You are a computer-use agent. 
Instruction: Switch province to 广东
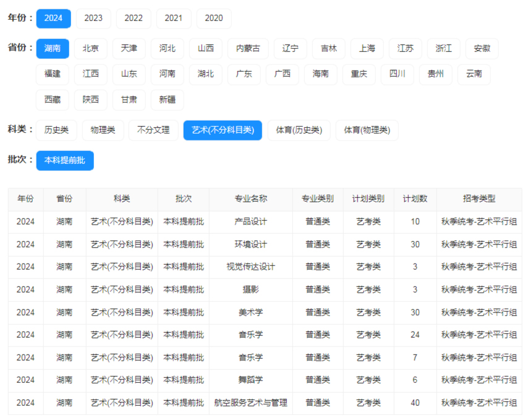[244, 74]
